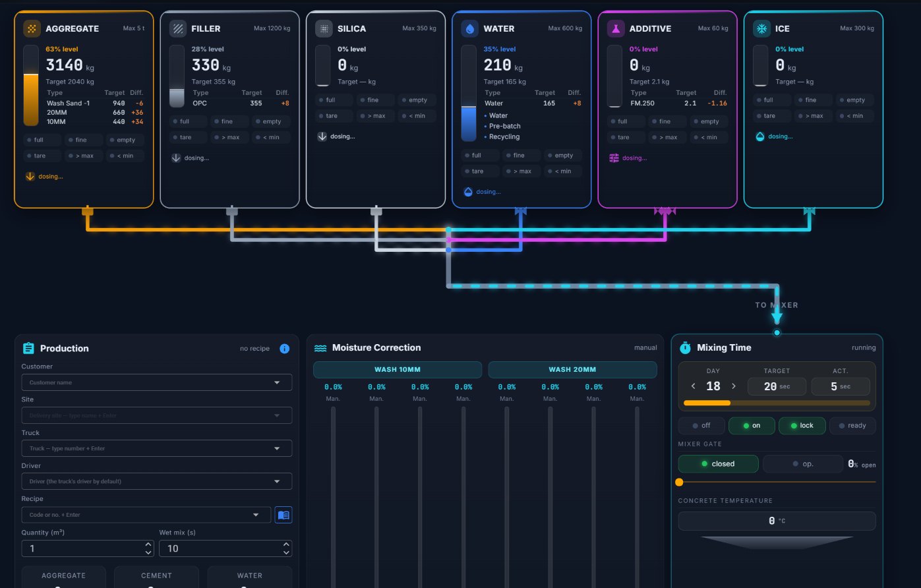Toggle mixer lock state
This screenshot has width=921, height=588.
802,425
